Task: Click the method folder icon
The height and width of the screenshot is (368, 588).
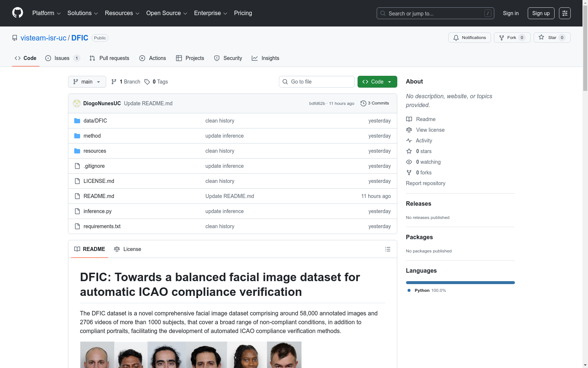Action: pyautogui.click(x=77, y=136)
